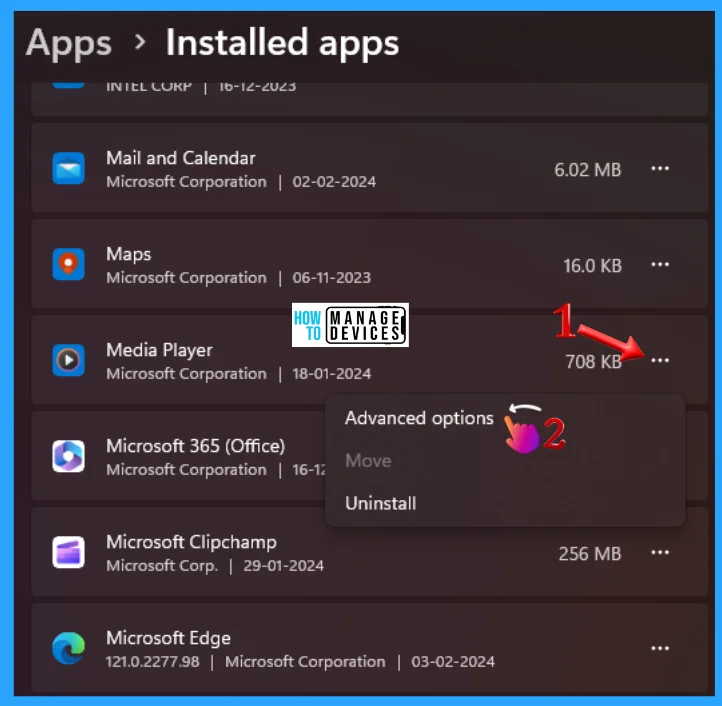
Task: Click the 16.0 KB size value
Action: click(593, 266)
